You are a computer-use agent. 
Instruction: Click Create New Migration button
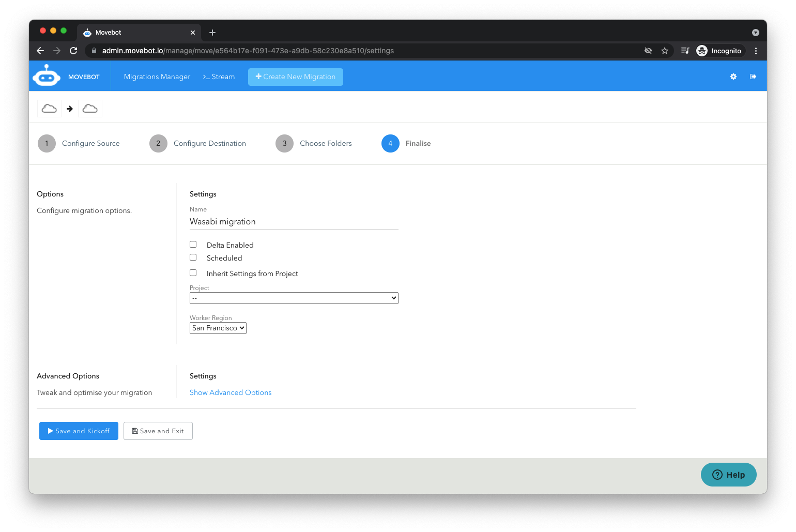coord(296,77)
